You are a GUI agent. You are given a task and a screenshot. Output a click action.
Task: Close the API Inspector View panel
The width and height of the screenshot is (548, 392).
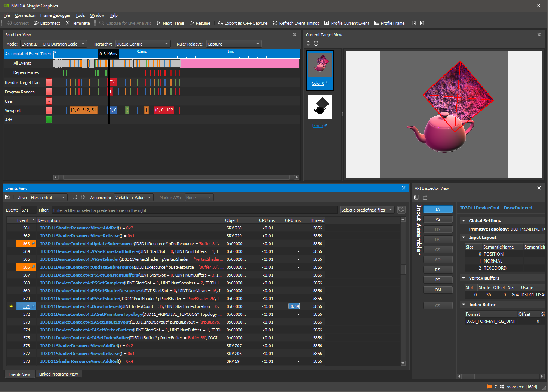pos(539,188)
